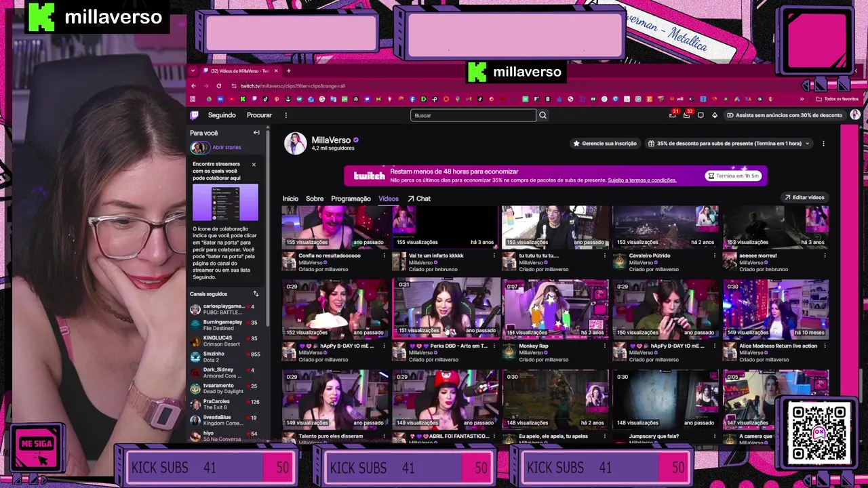The height and width of the screenshot is (488, 868).
Task: Click the Buscar search field
Action: point(473,115)
